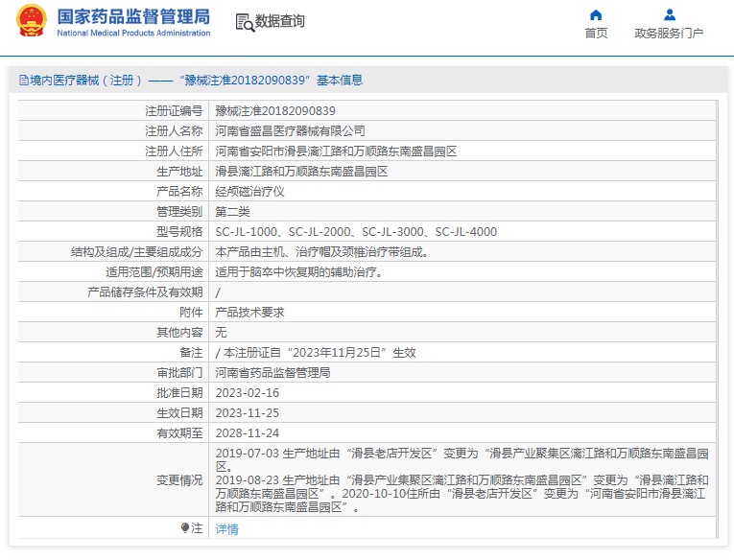734x560 pixels.
Task: Click the national emblem logo
Action: (32, 20)
